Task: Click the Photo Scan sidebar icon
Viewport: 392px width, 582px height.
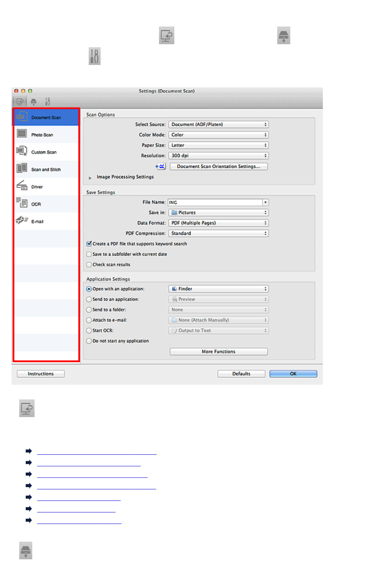Action: coord(22,133)
